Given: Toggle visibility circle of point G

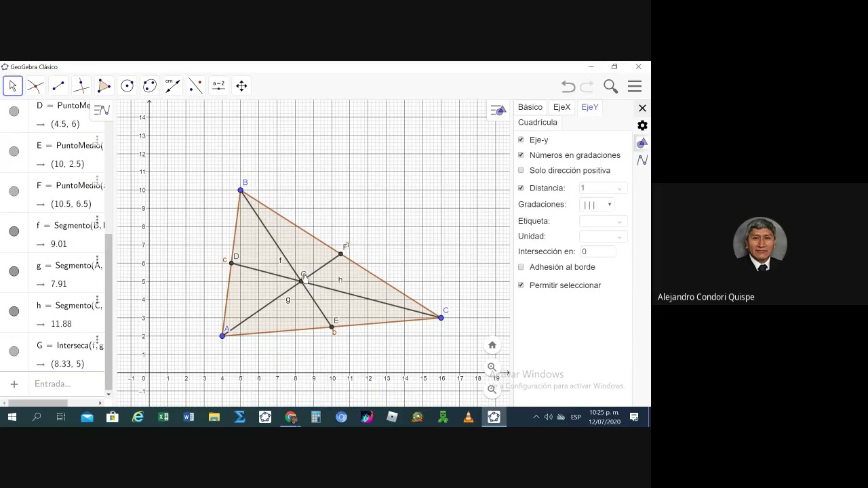Looking at the screenshot, I should (14, 351).
